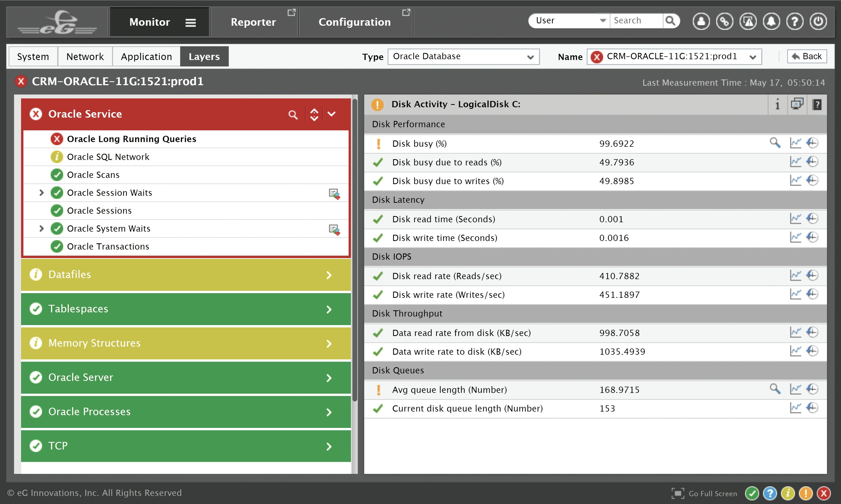Image resolution: width=841 pixels, height=504 pixels.
Task: Expand the Tablespaces layer
Action: [186, 309]
